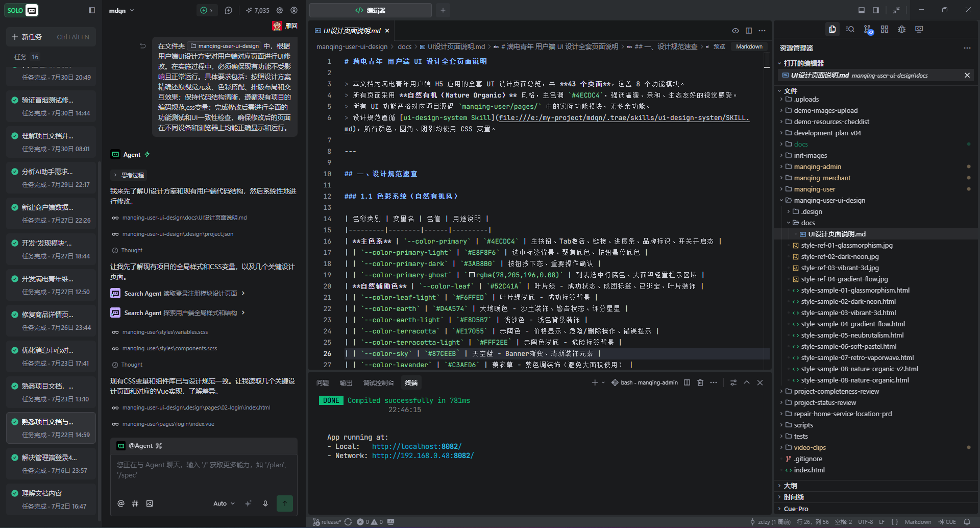Screen dimensions: 980x528
Task: Click the # context icon in chat input
Action: pos(135,503)
